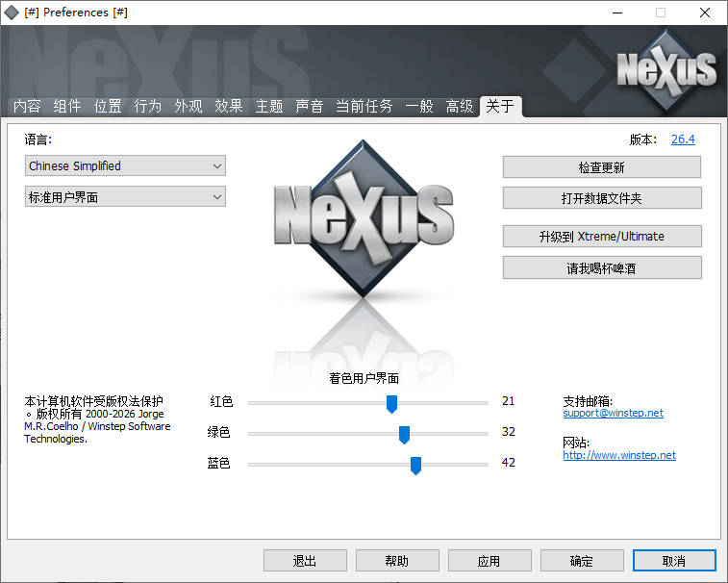Viewport: 728px width, 583px height.
Task: Go to the 当前任务 tab
Action: (x=364, y=107)
